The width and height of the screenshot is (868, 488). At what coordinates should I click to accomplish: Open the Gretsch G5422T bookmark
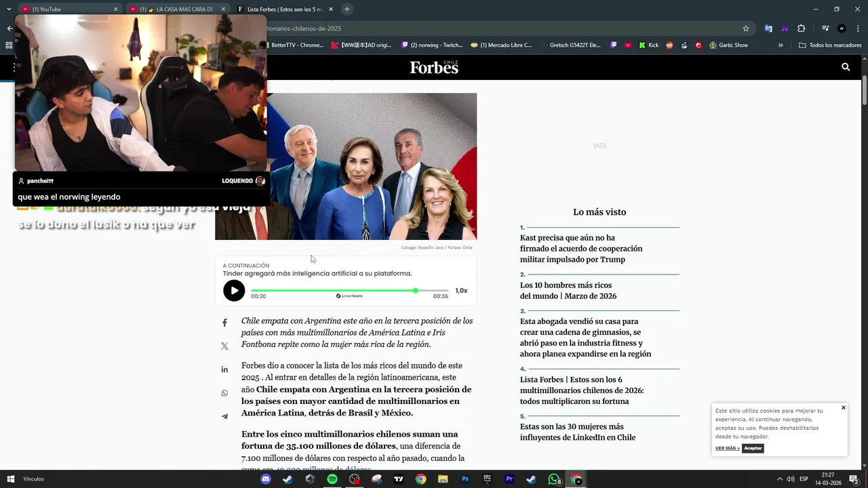point(570,45)
